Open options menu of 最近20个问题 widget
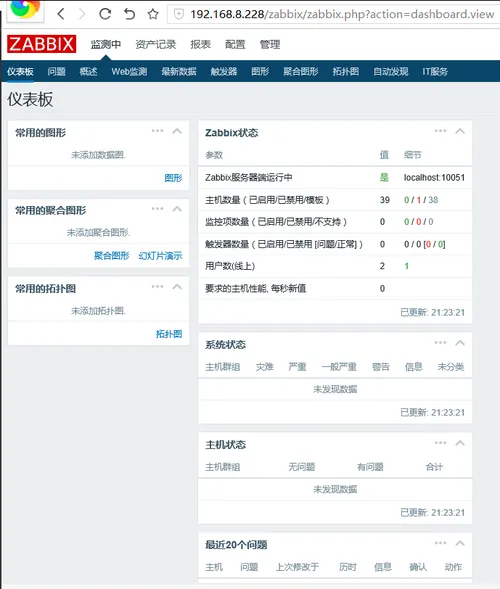Image resolution: width=500 pixels, height=589 pixels. tap(440, 543)
